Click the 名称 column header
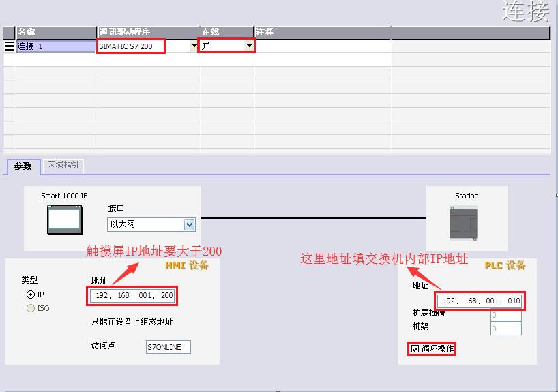Viewport: 558px width, 392px height. click(56, 32)
